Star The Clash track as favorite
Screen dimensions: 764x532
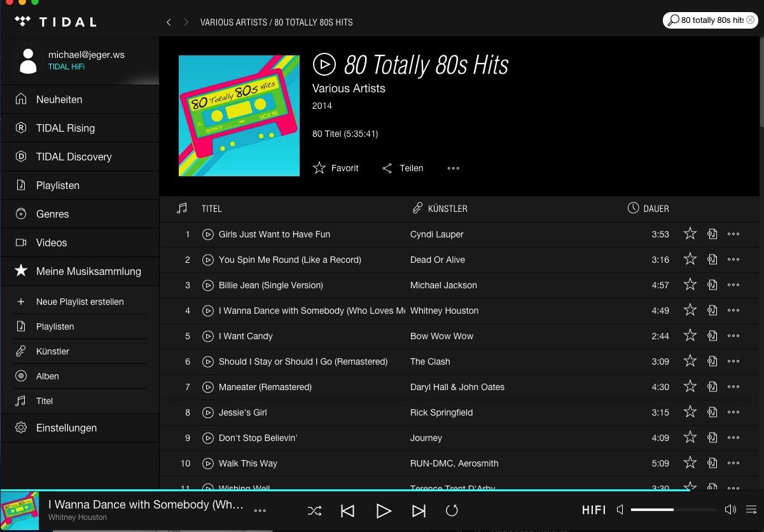(690, 361)
